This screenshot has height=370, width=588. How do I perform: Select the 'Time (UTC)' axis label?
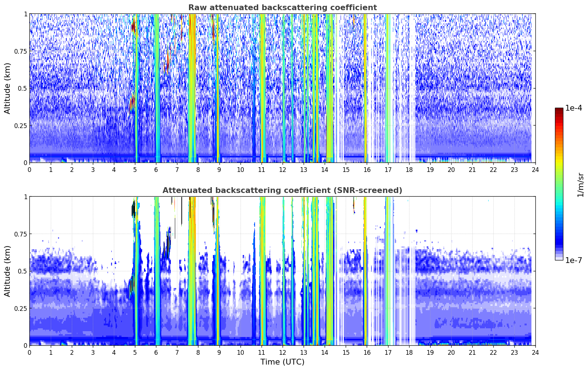pos(282,362)
